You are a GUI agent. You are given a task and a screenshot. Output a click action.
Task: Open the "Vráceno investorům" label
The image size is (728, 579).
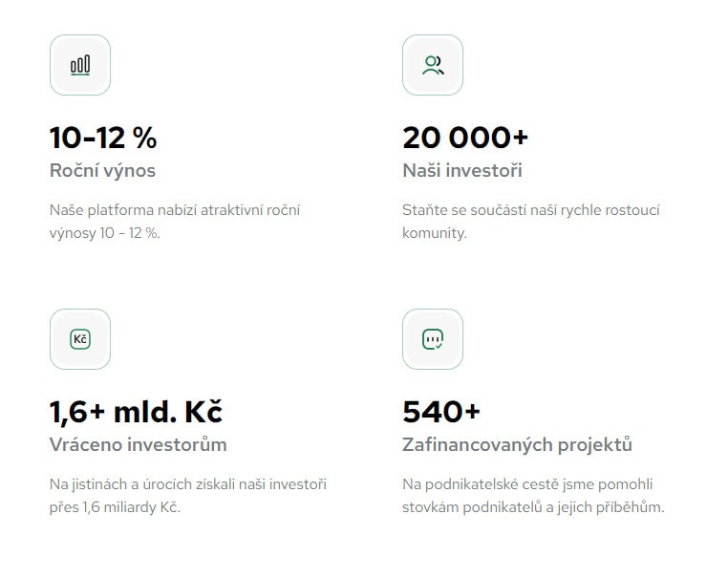coord(139,445)
